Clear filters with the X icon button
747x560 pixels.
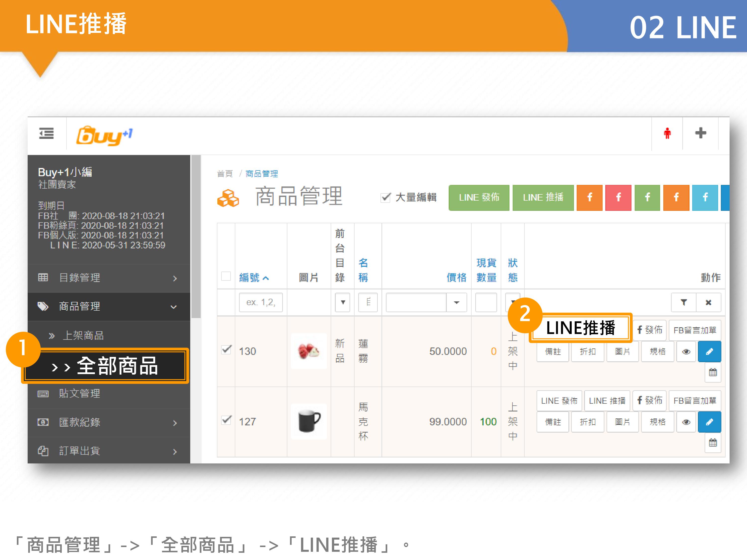click(x=708, y=302)
